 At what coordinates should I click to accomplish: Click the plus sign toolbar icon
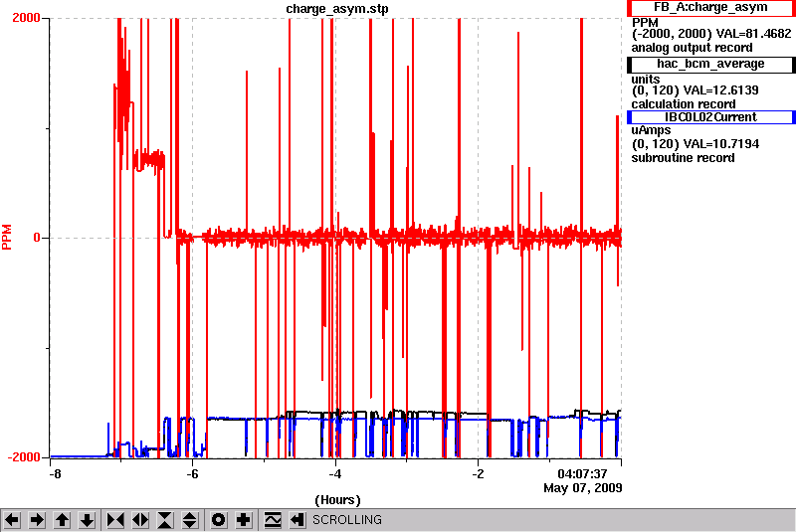point(244,520)
